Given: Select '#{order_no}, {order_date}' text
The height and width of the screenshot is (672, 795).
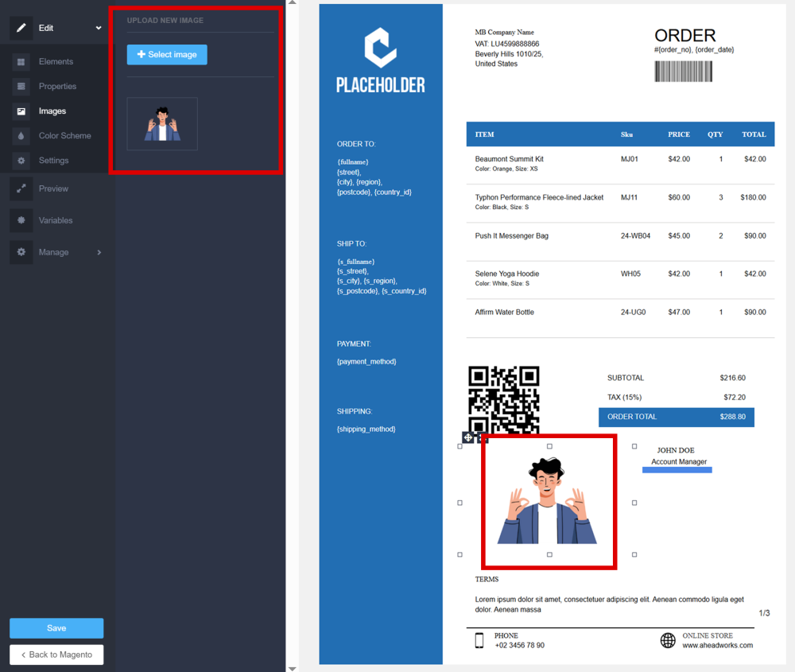Looking at the screenshot, I should (x=693, y=49).
